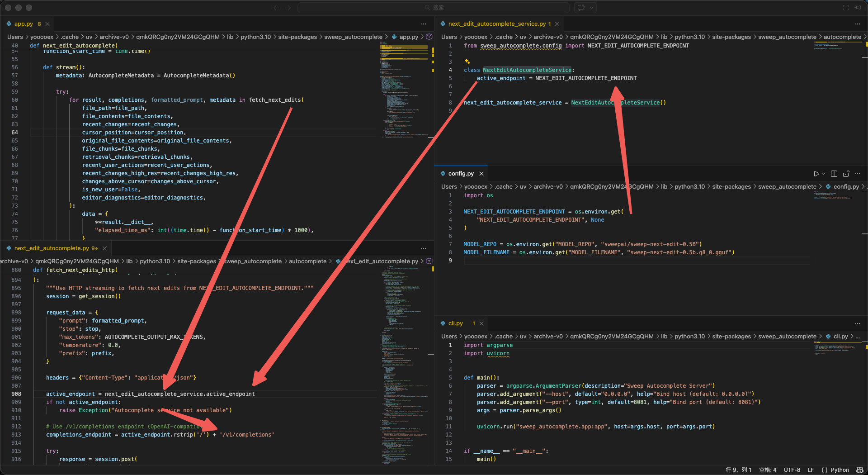Select the next_edit_autocomplete.py tab
This screenshot has height=475, width=868.
[52, 248]
